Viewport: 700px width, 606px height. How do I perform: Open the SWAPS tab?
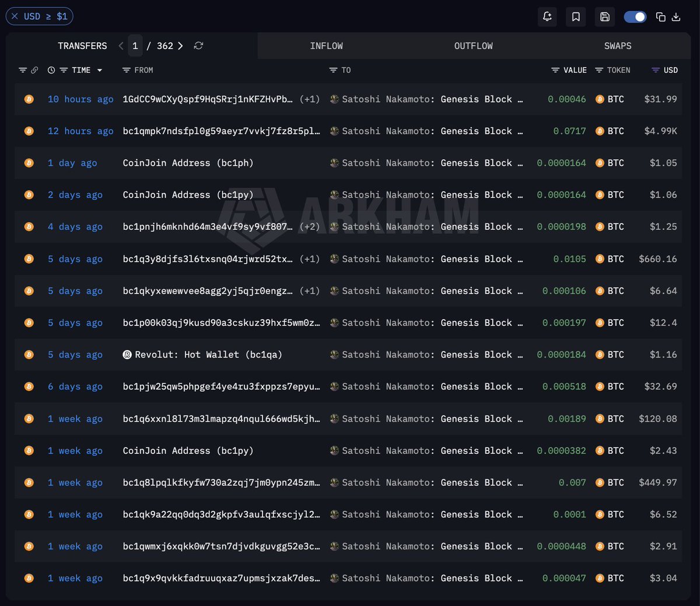618,45
